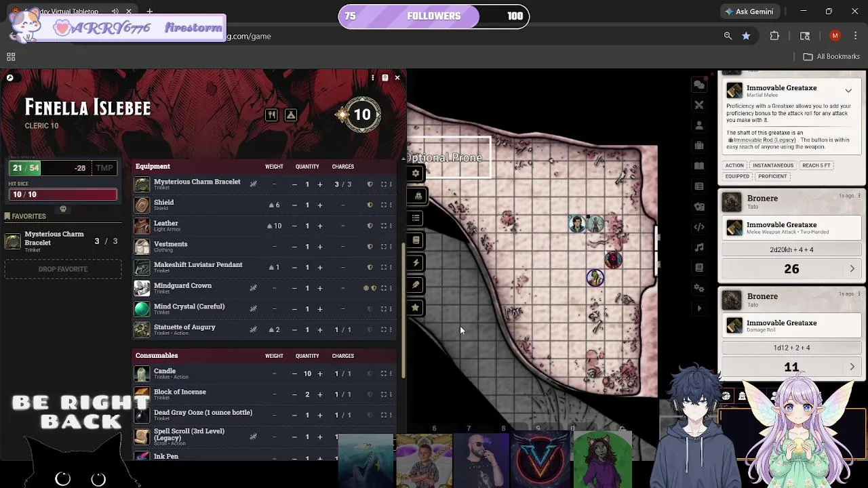Open Chat Messages tab in Foundry sidebar
The height and width of the screenshot is (488, 868).
pos(699,85)
